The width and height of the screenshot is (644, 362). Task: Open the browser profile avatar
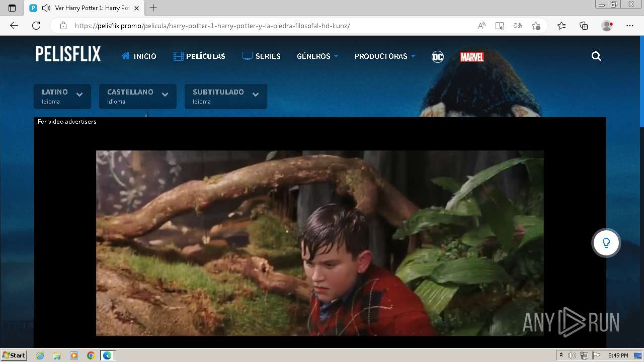coord(607,26)
